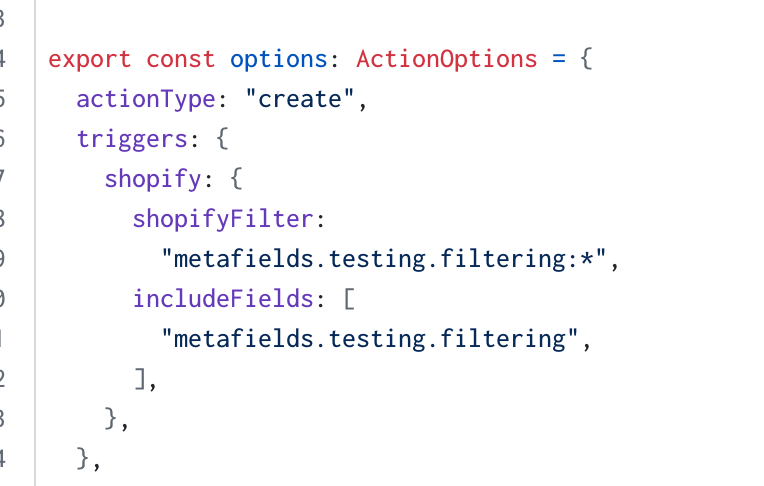Click the opening brace after shopify
The image size is (764, 486).
point(236,179)
